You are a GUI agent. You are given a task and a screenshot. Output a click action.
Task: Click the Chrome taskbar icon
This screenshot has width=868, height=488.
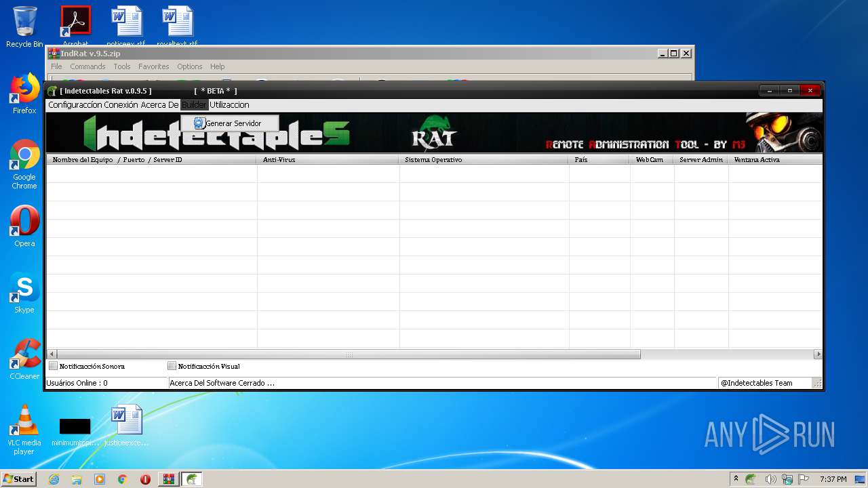(x=122, y=479)
